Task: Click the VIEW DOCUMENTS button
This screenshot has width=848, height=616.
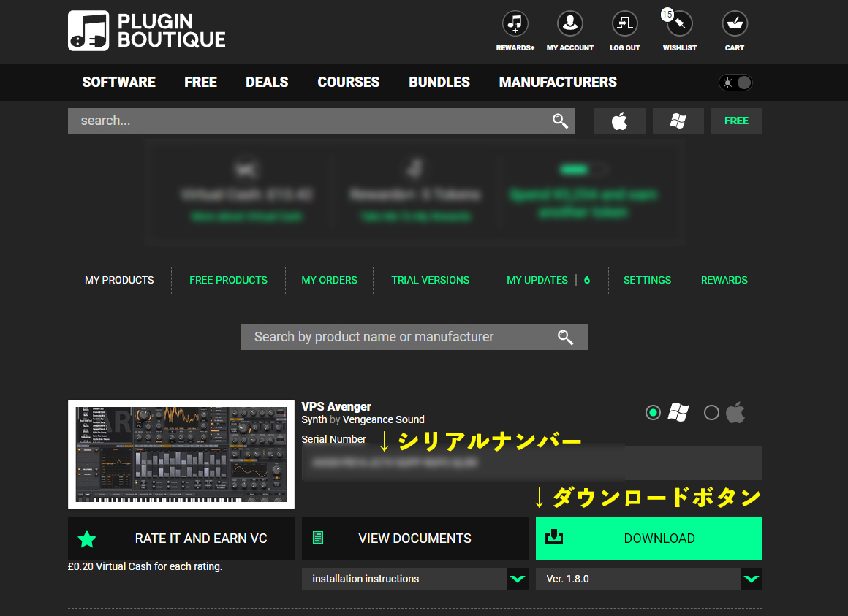Action: click(x=414, y=539)
